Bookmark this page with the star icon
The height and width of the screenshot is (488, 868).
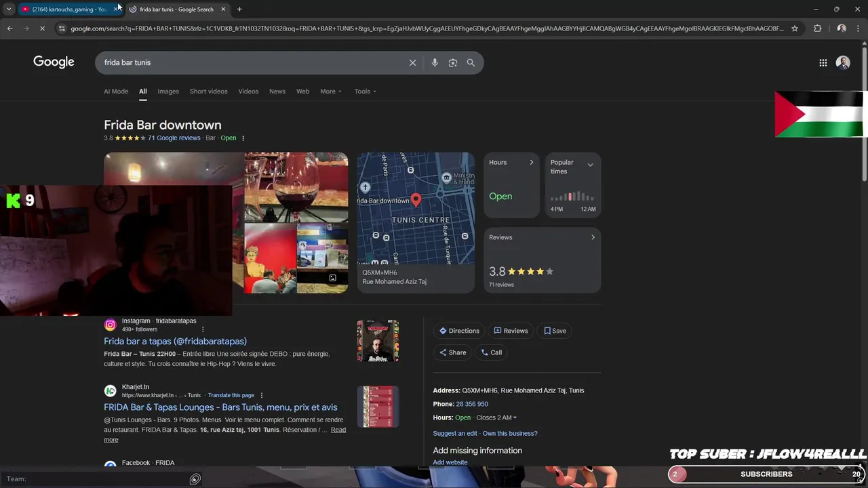795,28
